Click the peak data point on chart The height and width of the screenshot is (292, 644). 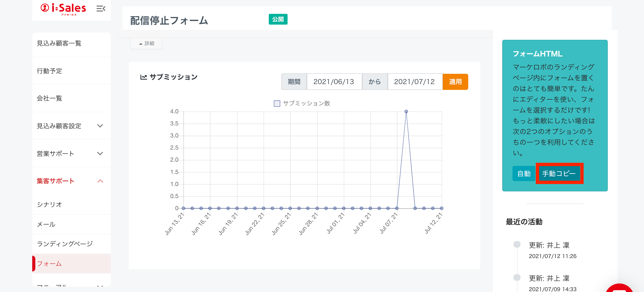[x=406, y=112]
